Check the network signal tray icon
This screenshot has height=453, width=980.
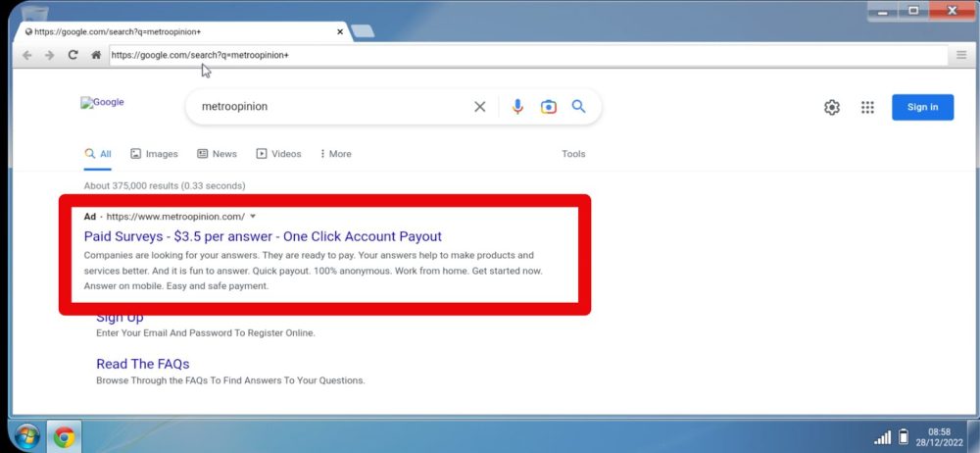883,437
